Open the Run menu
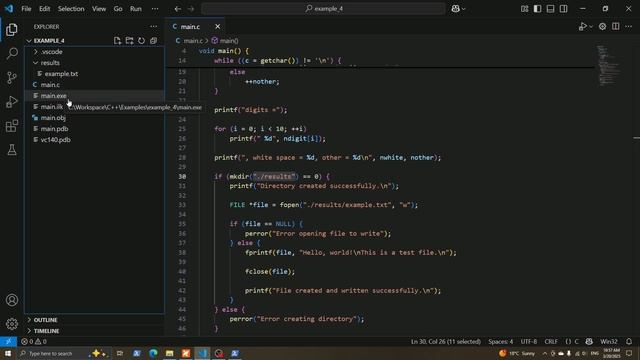The width and height of the screenshot is (640, 360). point(136,9)
